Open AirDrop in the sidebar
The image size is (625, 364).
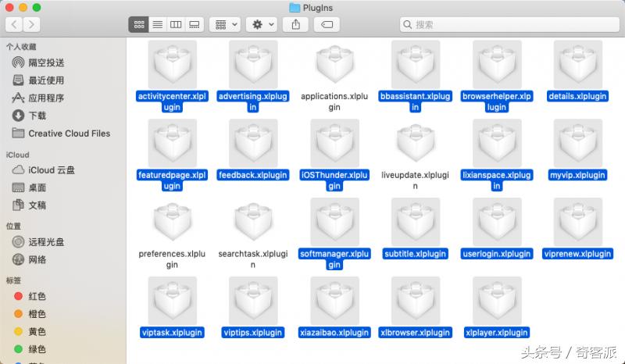coord(46,62)
